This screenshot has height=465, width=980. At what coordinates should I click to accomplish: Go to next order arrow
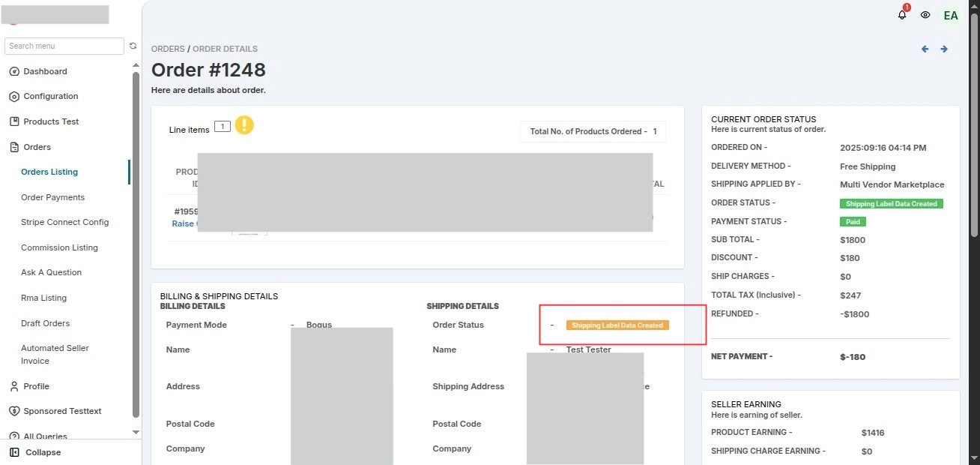pyautogui.click(x=944, y=49)
